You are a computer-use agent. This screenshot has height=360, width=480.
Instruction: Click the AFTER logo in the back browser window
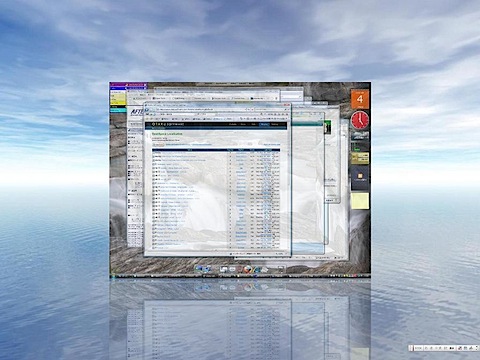pos(137,112)
